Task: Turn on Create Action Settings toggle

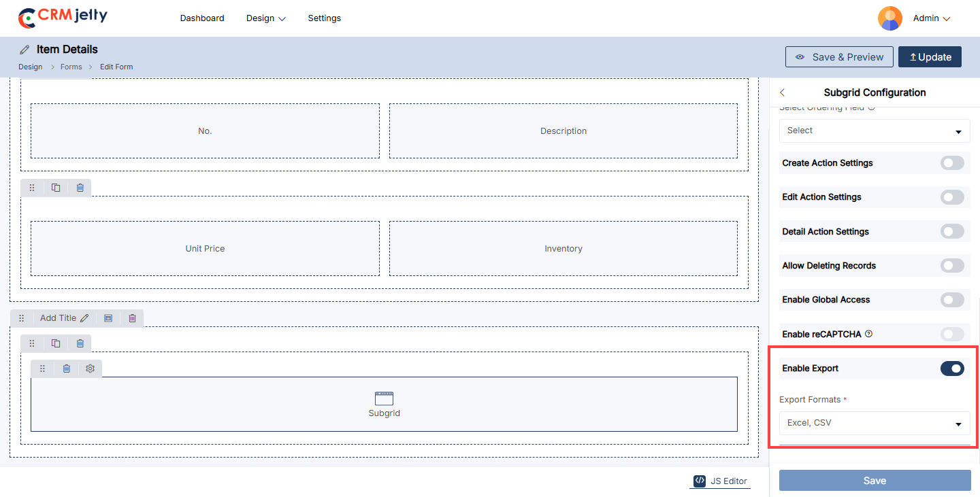Action: click(x=952, y=163)
